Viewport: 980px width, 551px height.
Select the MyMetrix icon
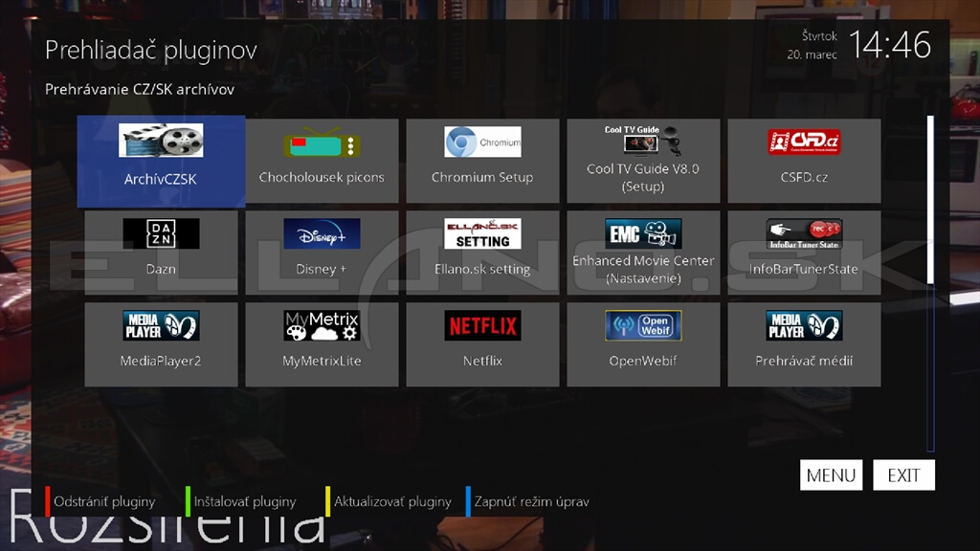[322, 325]
